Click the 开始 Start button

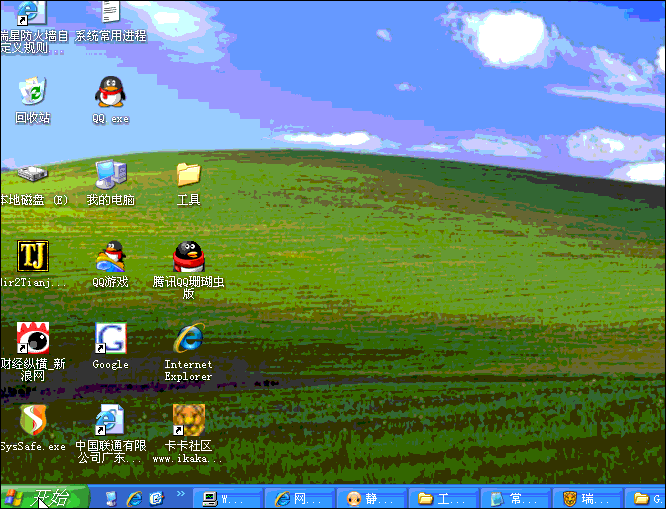pos(45,497)
